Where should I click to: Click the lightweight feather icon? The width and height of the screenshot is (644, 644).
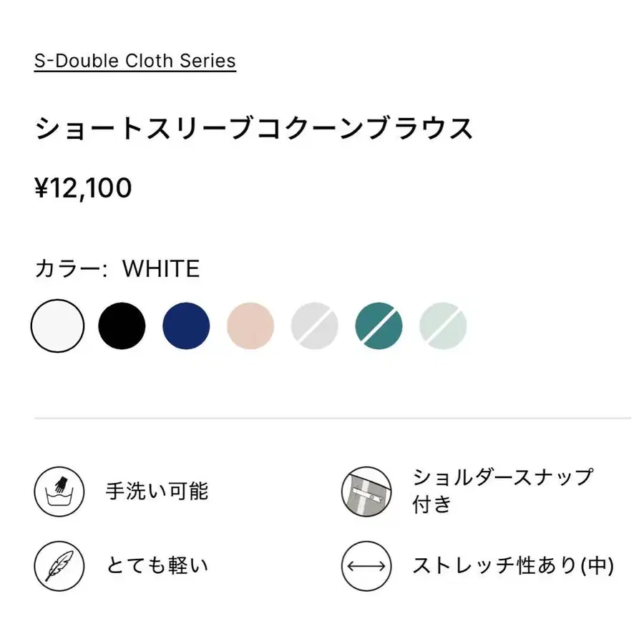[59, 565]
